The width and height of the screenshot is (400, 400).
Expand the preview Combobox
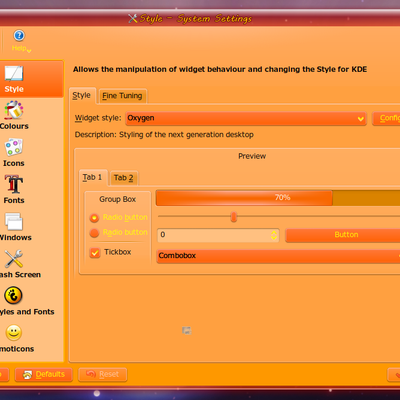click(x=278, y=256)
